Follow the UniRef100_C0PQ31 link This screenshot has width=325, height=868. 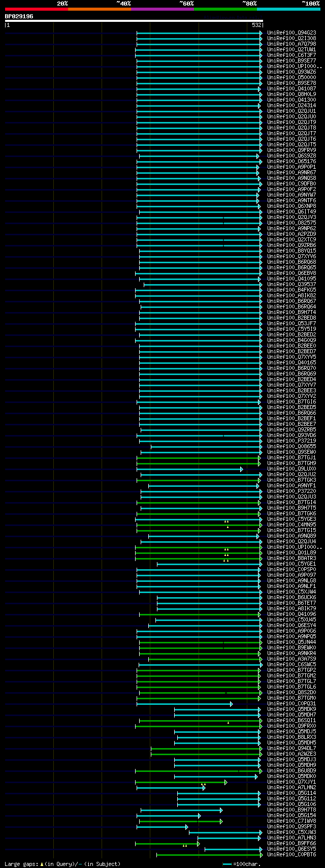tap(291, 703)
